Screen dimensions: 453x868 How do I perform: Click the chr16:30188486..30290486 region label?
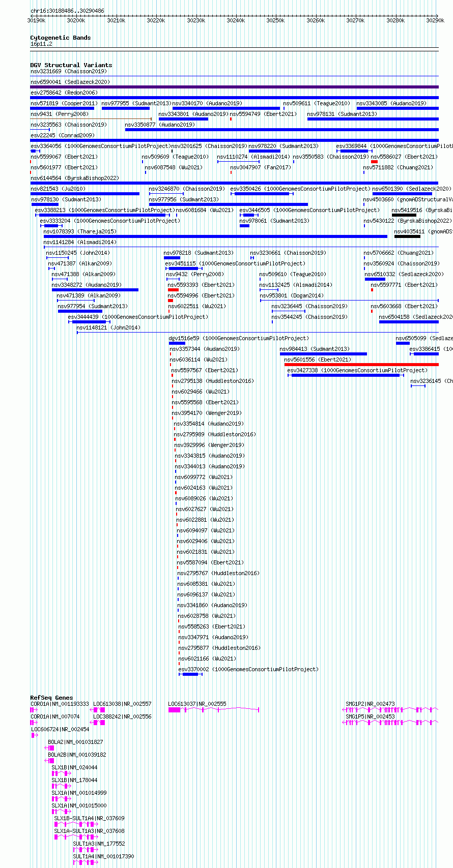point(67,11)
